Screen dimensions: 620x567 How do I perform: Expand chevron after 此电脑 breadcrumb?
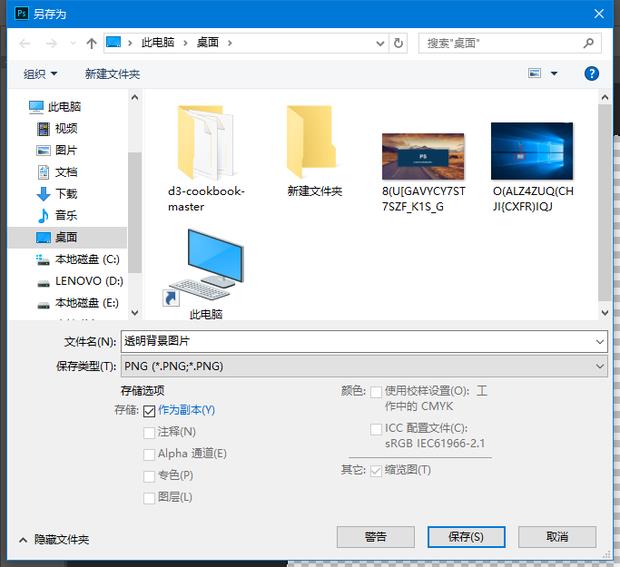185,43
